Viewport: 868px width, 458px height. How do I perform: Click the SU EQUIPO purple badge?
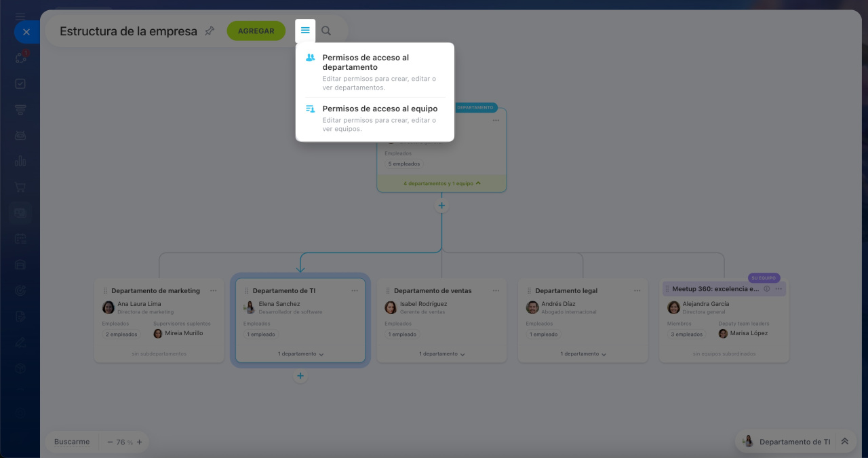[x=764, y=278]
